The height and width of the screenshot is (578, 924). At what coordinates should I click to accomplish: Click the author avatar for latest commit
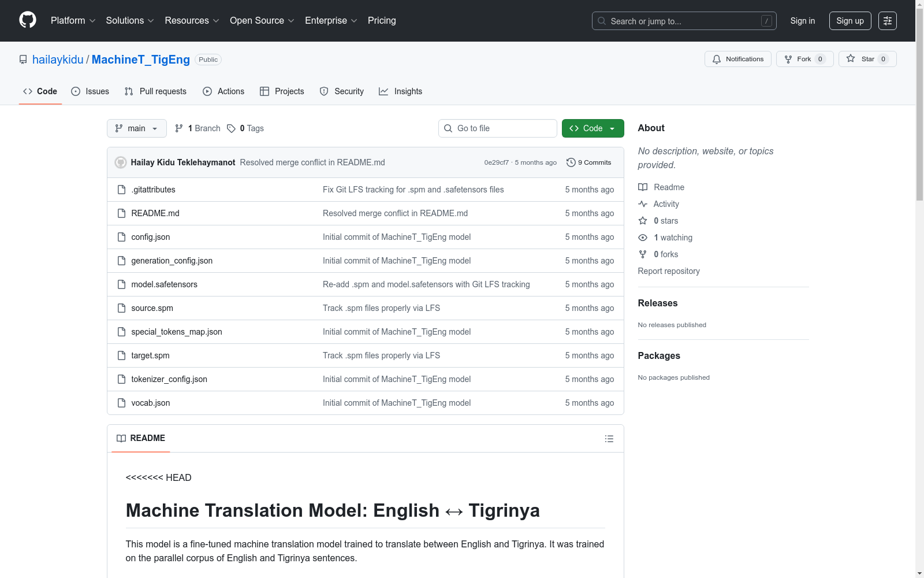(x=121, y=162)
